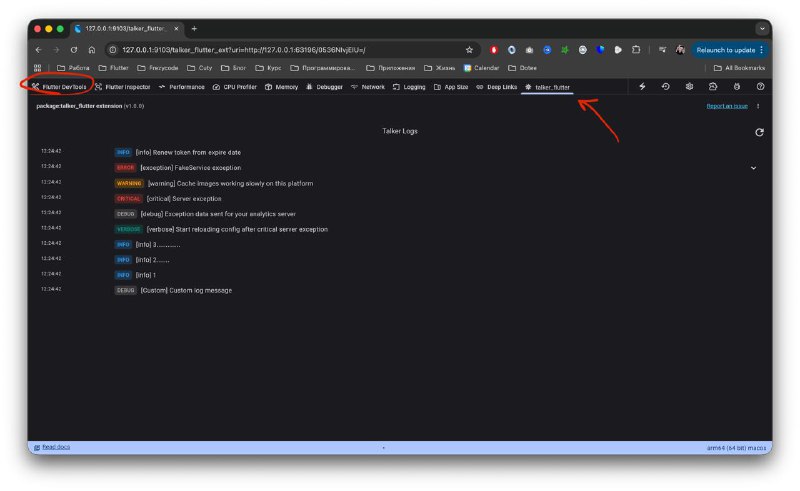Switch to the Flutter Inspector tab
Viewport: 800px width, 491px height.
point(123,87)
